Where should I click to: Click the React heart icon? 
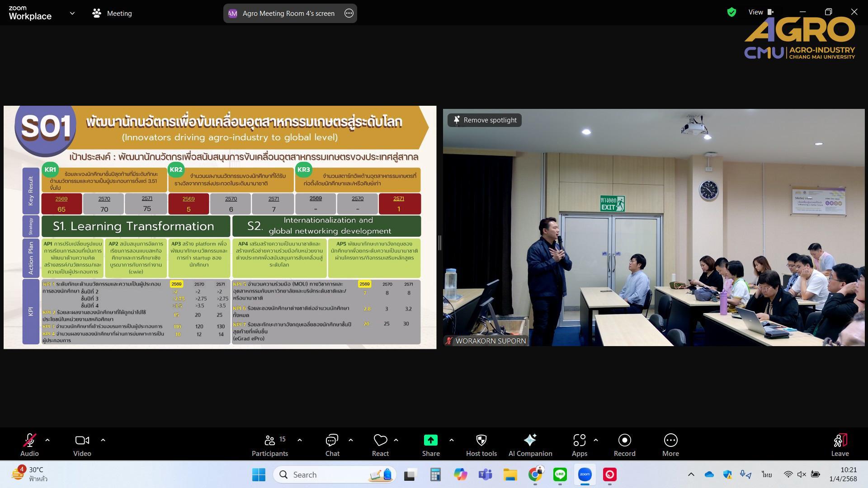tap(380, 440)
